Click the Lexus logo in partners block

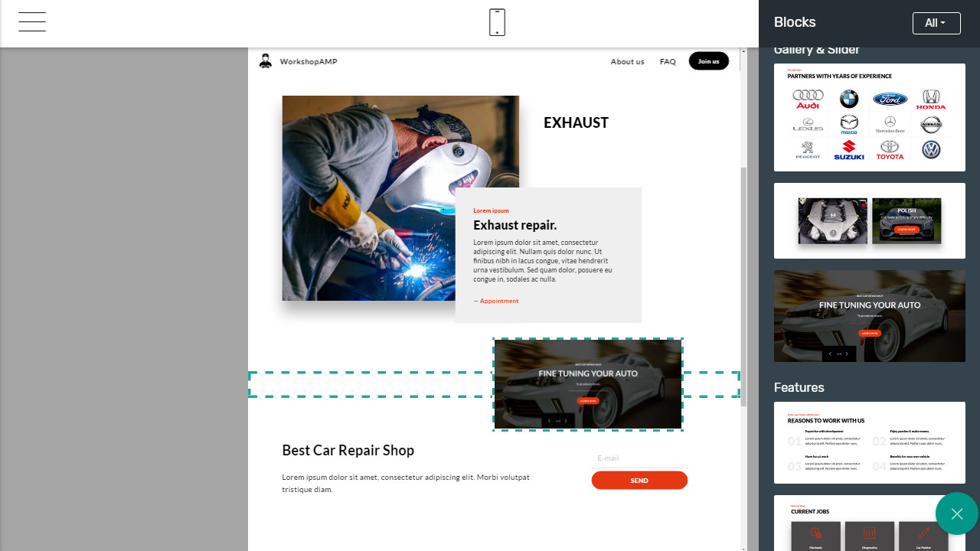[808, 124]
